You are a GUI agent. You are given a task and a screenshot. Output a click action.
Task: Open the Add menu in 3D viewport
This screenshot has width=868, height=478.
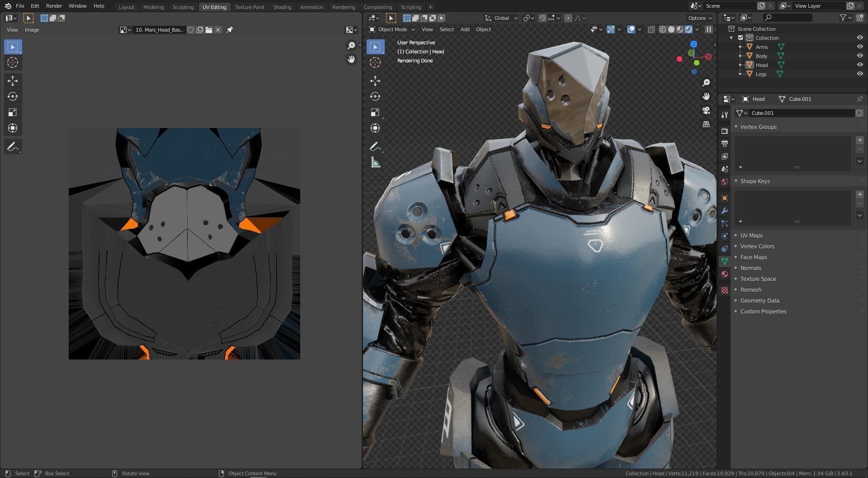tap(465, 29)
